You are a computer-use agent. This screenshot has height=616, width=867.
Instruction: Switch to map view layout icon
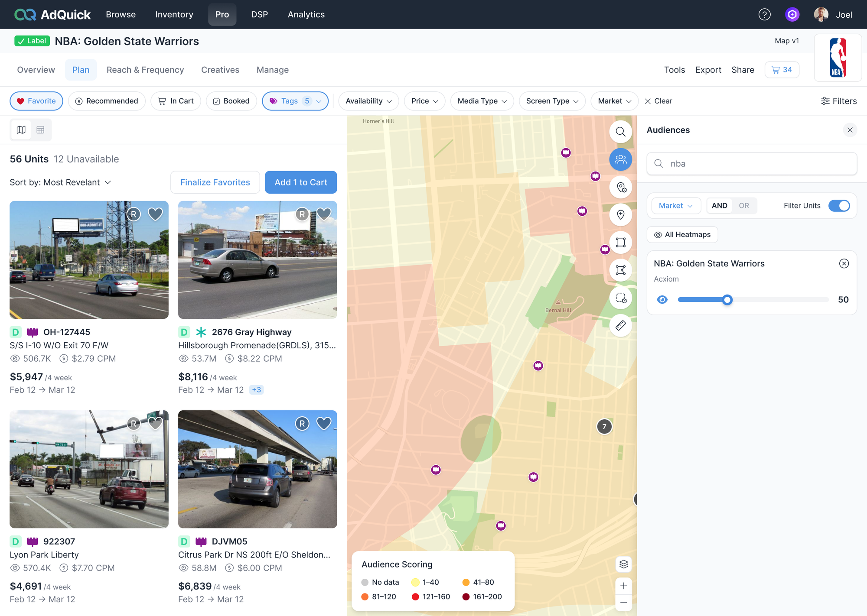pos(21,130)
